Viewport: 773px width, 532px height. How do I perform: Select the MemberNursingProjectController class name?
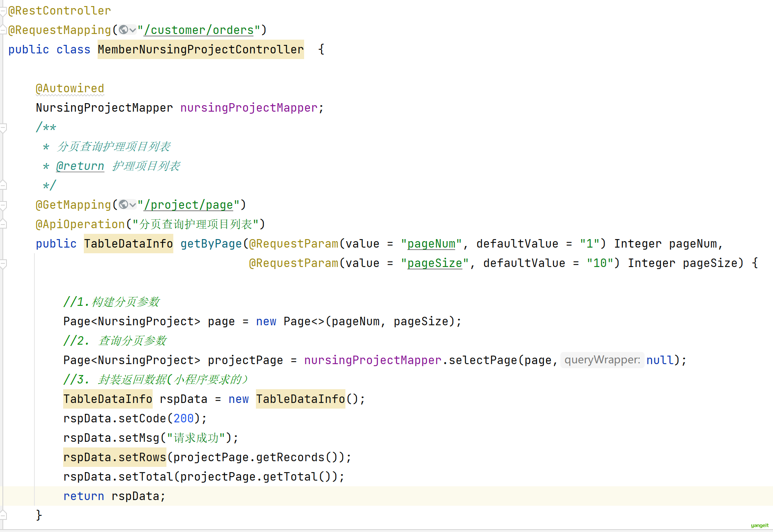pos(201,49)
